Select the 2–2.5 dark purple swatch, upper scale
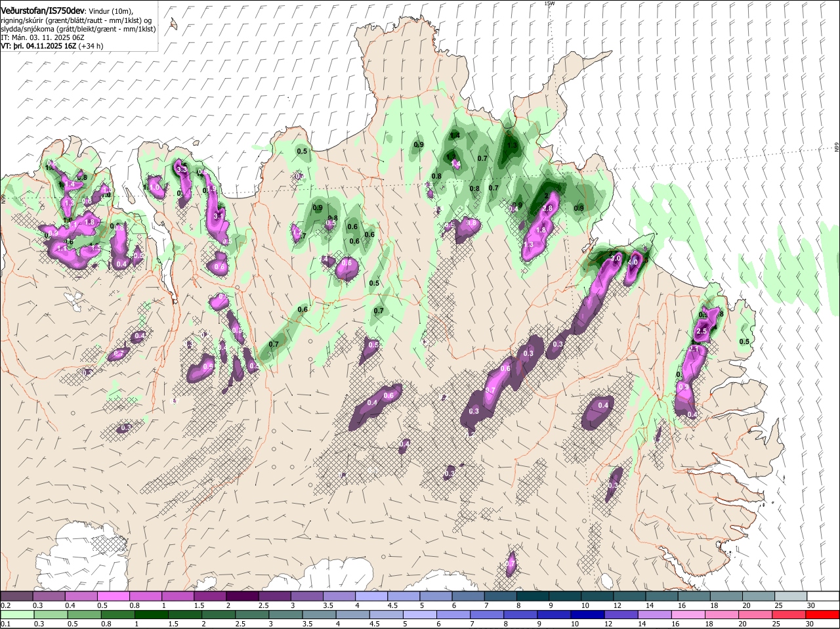 tap(242, 596)
